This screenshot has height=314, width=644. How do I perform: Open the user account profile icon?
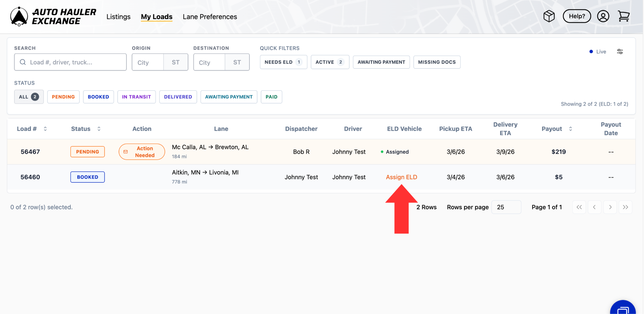click(x=603, y=16)
